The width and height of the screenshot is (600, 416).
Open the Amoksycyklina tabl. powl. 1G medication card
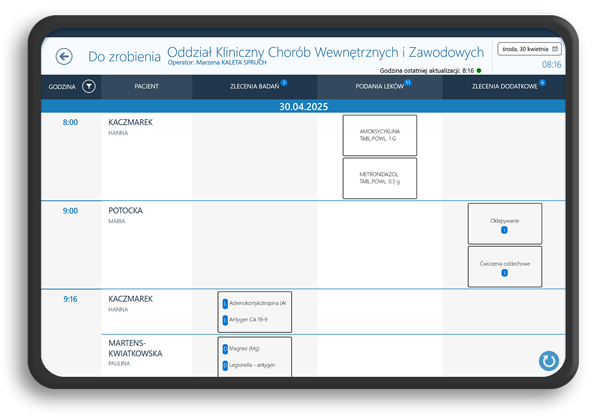pos(380,135)
